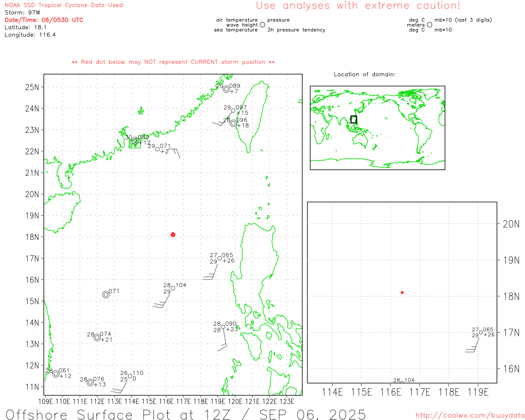Click the 16N label on zoomed inset axis

(x=511, y=369)
